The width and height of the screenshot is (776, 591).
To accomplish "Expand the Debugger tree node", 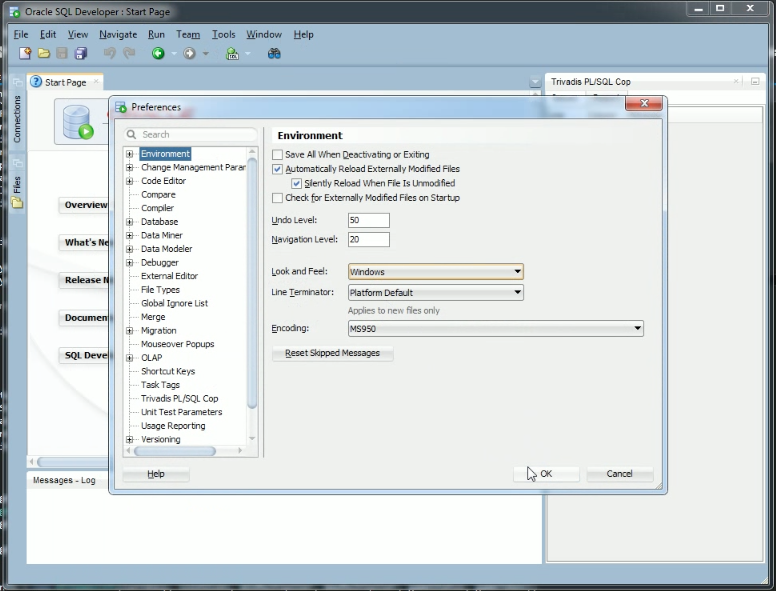I will [x=130, y=262].
